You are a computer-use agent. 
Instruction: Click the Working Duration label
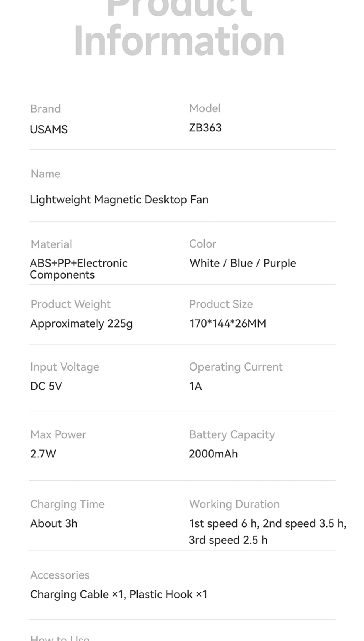[x=234, y=504]
